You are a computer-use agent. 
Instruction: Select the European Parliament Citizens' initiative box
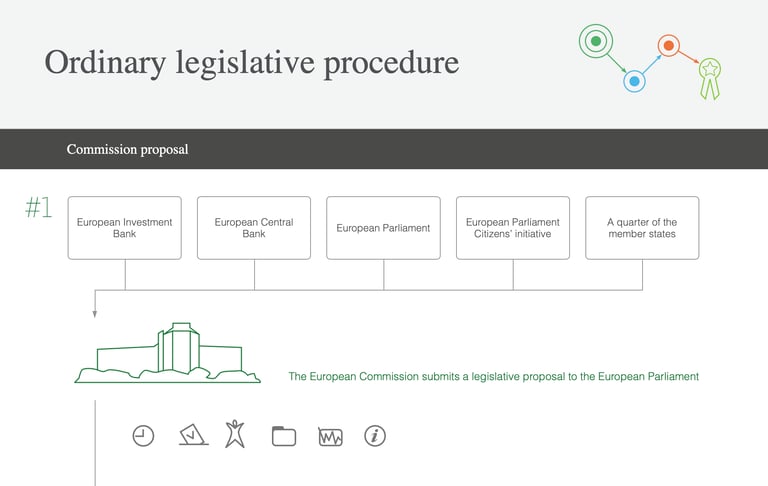coord(513,228)
